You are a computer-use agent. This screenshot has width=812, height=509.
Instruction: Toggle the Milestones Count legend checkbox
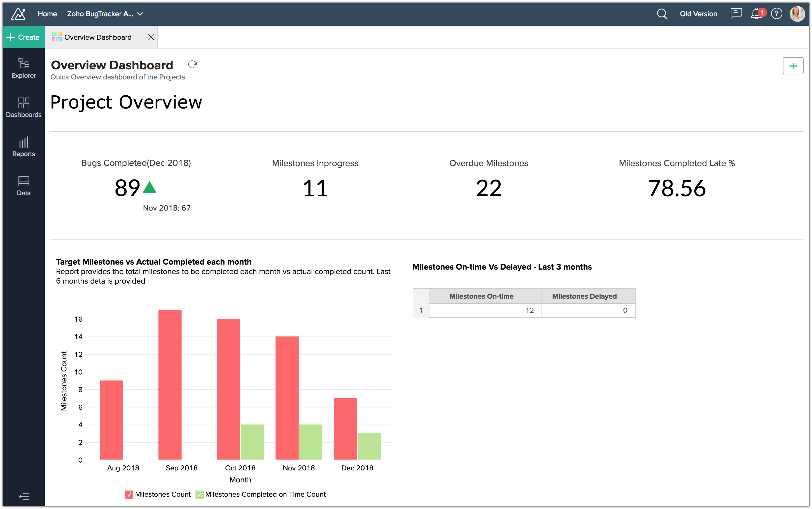click(x=129, y=494)
